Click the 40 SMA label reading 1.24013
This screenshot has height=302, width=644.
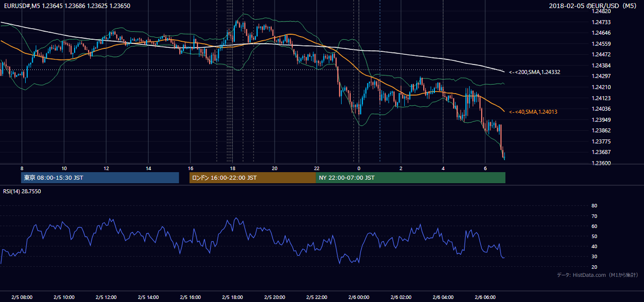pyautogui.click(x=533, y=112)
